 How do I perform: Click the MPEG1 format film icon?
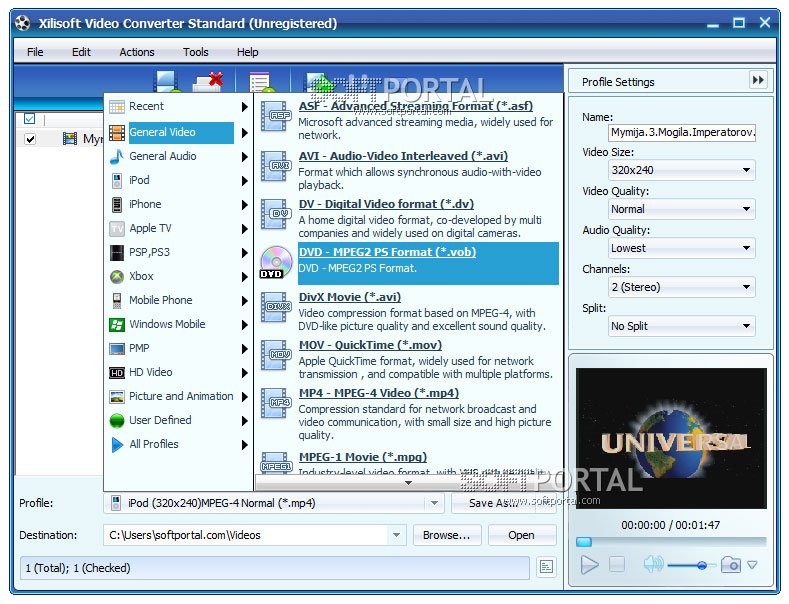point(276,462)
